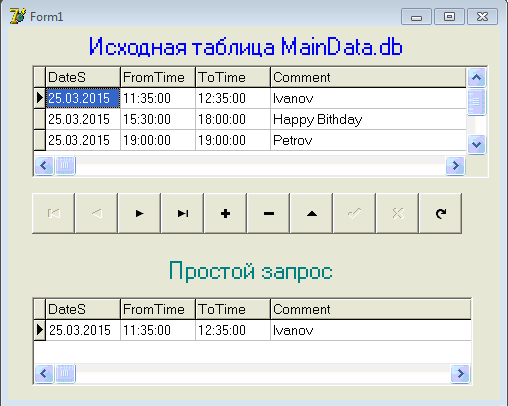This screenshot has width=508, height=406.
Task: Click left arrow of top grid horizontal scrollbar
Action: click(44, 165)
